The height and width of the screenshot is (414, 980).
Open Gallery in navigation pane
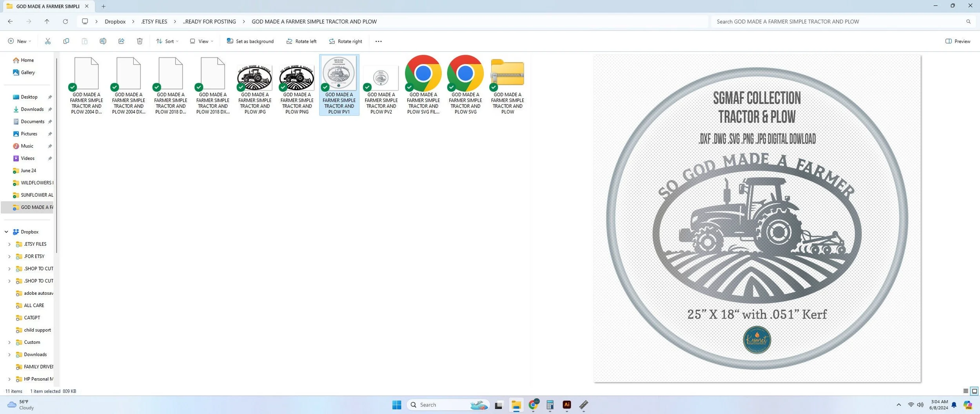tap(27, 72)
